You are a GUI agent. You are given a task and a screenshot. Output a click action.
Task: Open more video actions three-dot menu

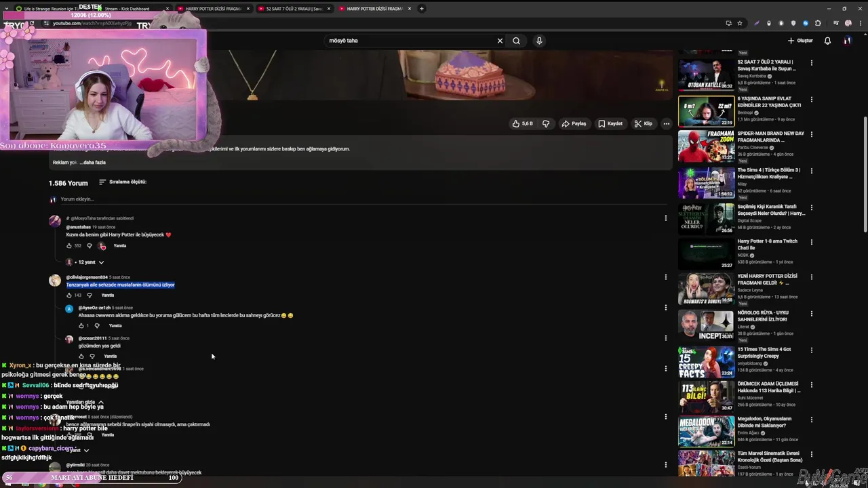tap(666, 123)
